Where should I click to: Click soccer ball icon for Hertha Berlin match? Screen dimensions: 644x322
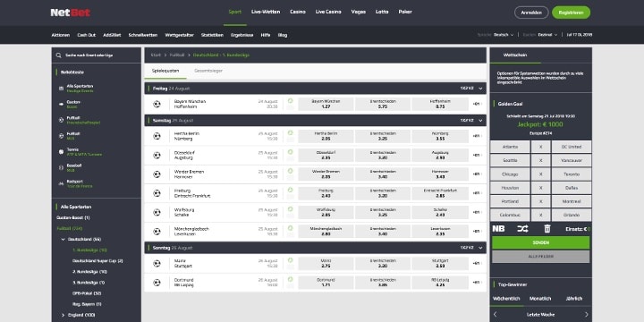[x=157, y=136]
